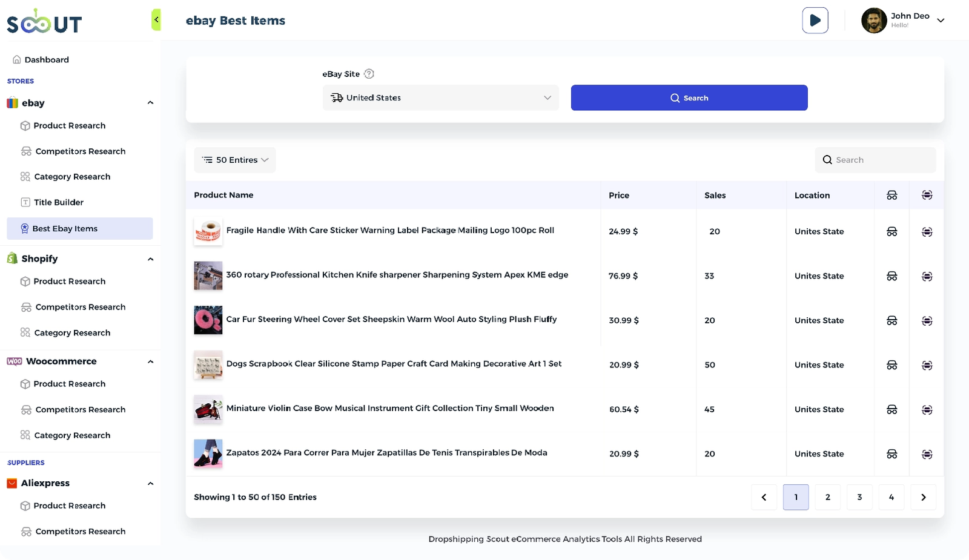Click scan icon for Knife sharpener row
Image resolution: width=969 pixels, height=560 pixels.
[x=927, y=276]
